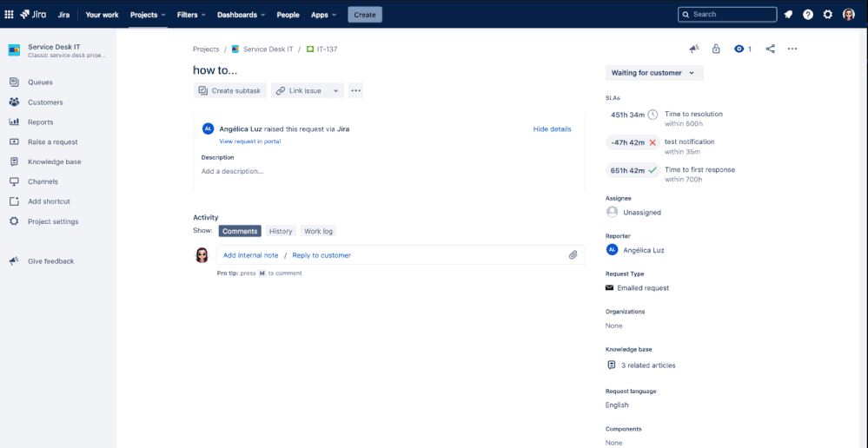Click the Create button

click(x=365, y=15)
